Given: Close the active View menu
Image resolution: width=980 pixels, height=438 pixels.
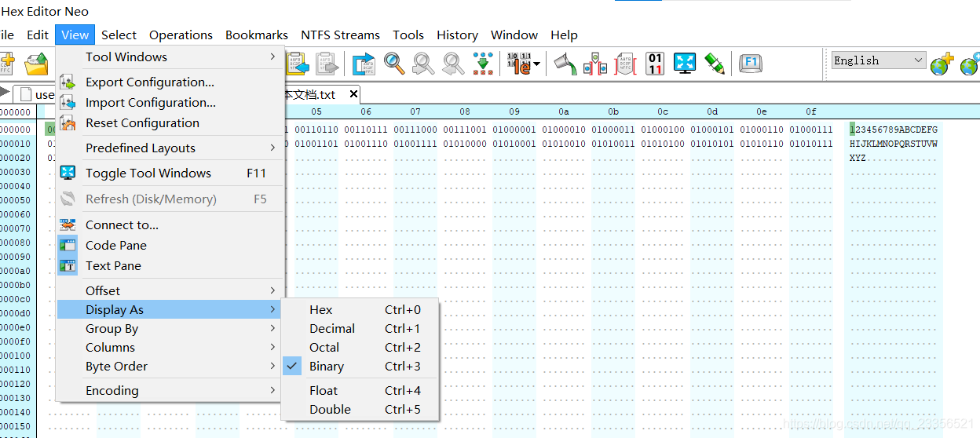Looking at the screenshot, I should point(75,35).
